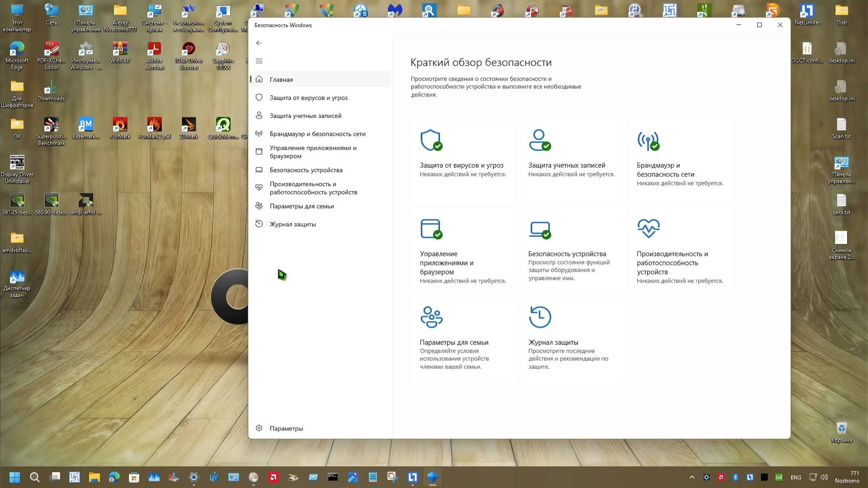Select Параметры для семьи in the navigation list
The width and height of the screenshot is (868, 488).
click(301, 206)
